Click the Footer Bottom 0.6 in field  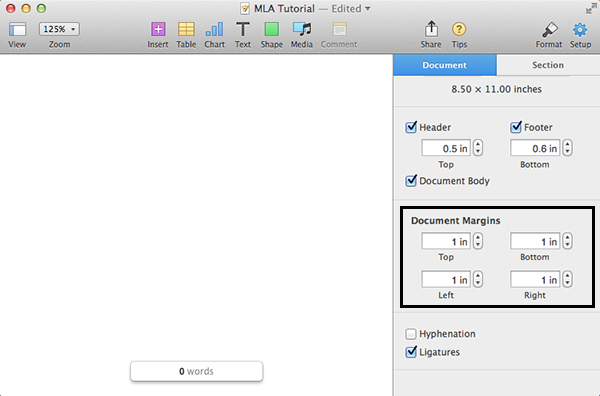[535, 148]
